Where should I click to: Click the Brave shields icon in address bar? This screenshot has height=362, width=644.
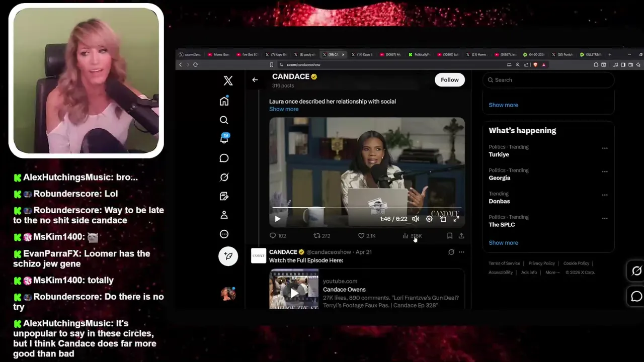point(535,65)
